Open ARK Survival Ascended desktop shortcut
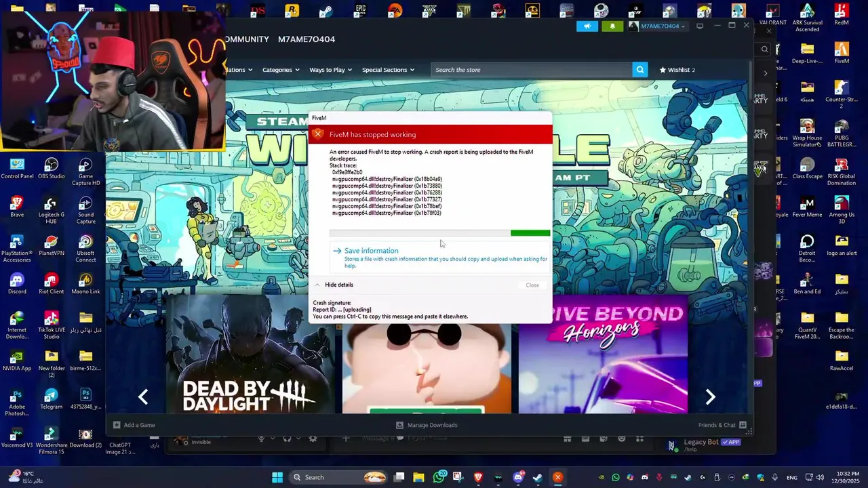Screen dimensions: 868x488 click(x=807, y=18)
